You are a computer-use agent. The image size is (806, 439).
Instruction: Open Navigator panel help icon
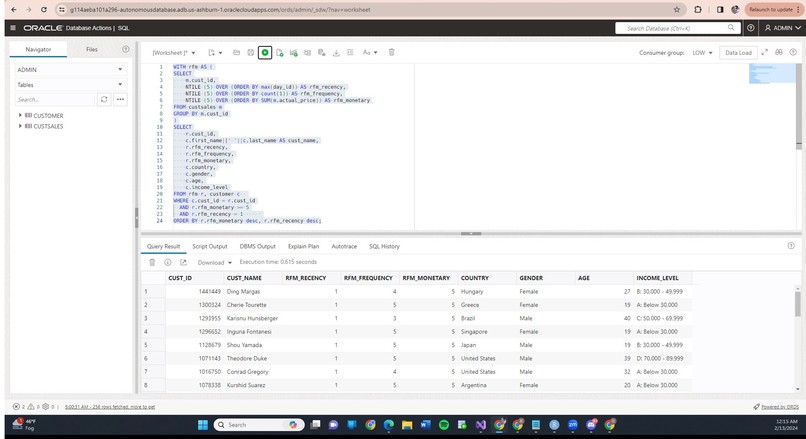click(125, 49)
